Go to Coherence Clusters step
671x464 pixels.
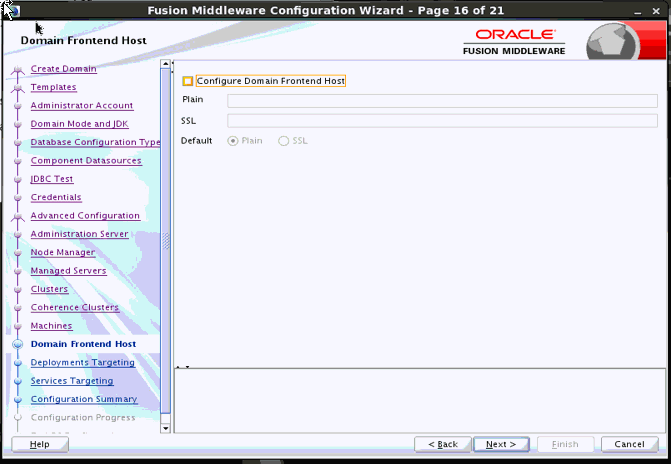[75, 308]
